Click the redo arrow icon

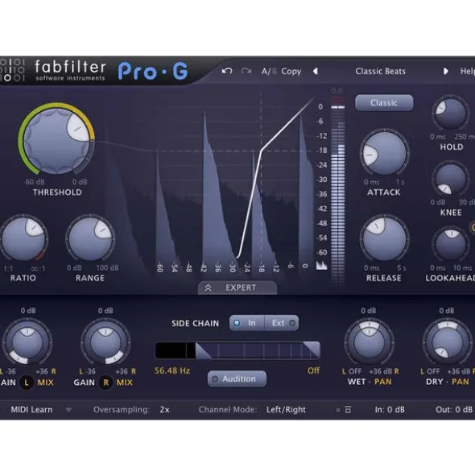[x=246, y=72]
